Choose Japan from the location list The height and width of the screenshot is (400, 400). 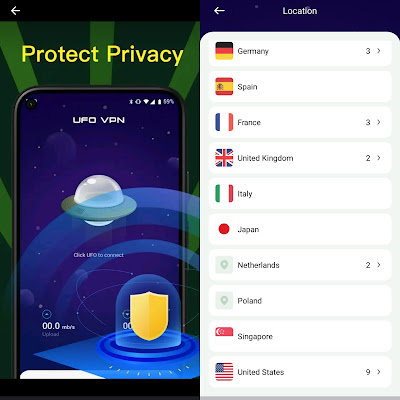pos(300,229)
